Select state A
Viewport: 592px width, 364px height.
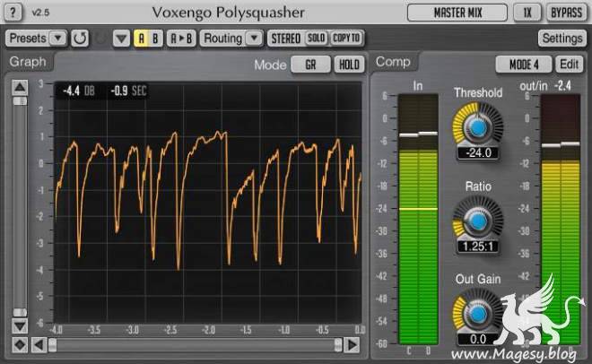tap(141, 39)
